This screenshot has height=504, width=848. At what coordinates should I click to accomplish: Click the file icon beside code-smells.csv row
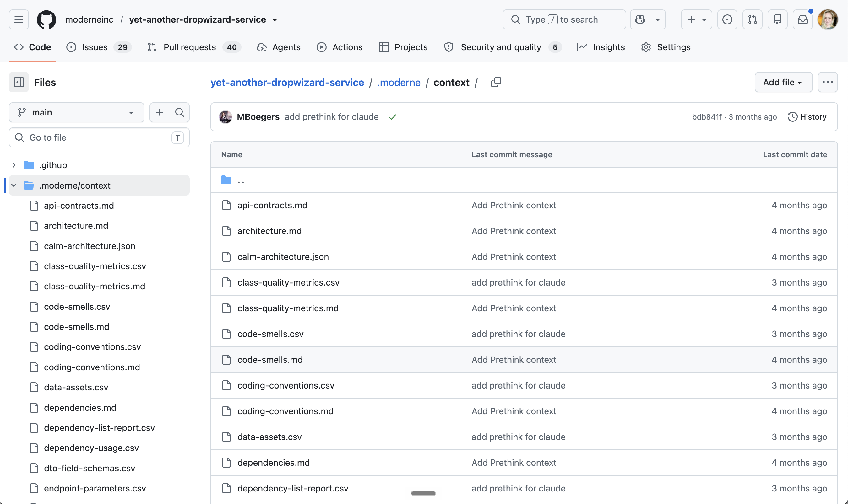pyautogui.click(x=226, y=334)
